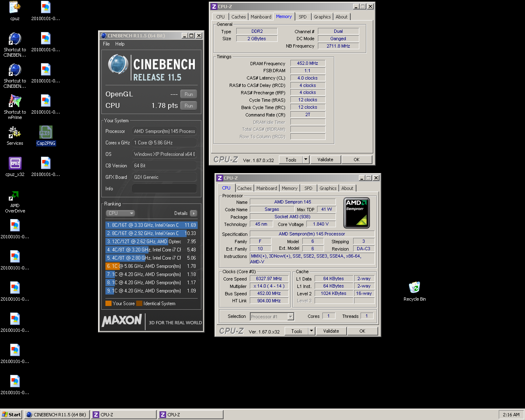Click Validate in the Memory CPU-Z window
The width and height of the screenshot is (525, 420).
[x=325, y=160]
